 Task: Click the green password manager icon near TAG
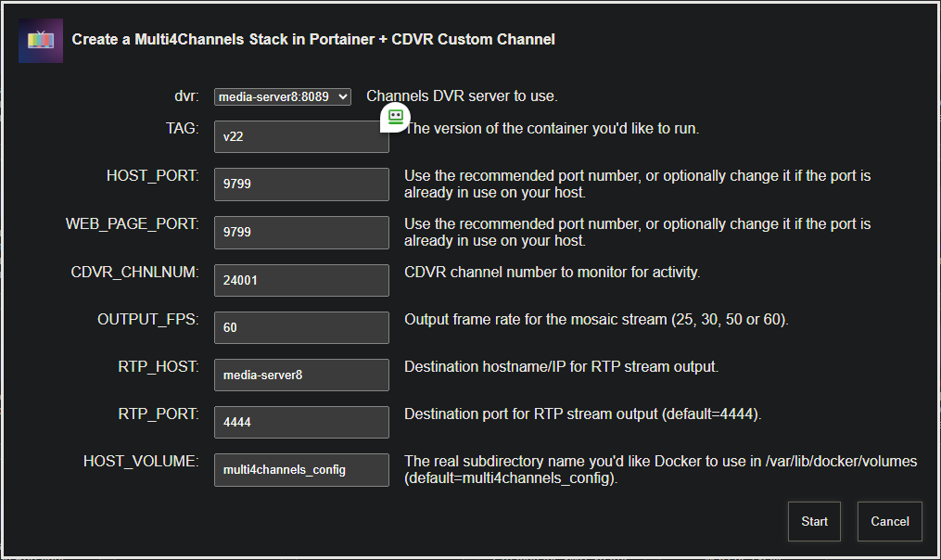point(396,117)
